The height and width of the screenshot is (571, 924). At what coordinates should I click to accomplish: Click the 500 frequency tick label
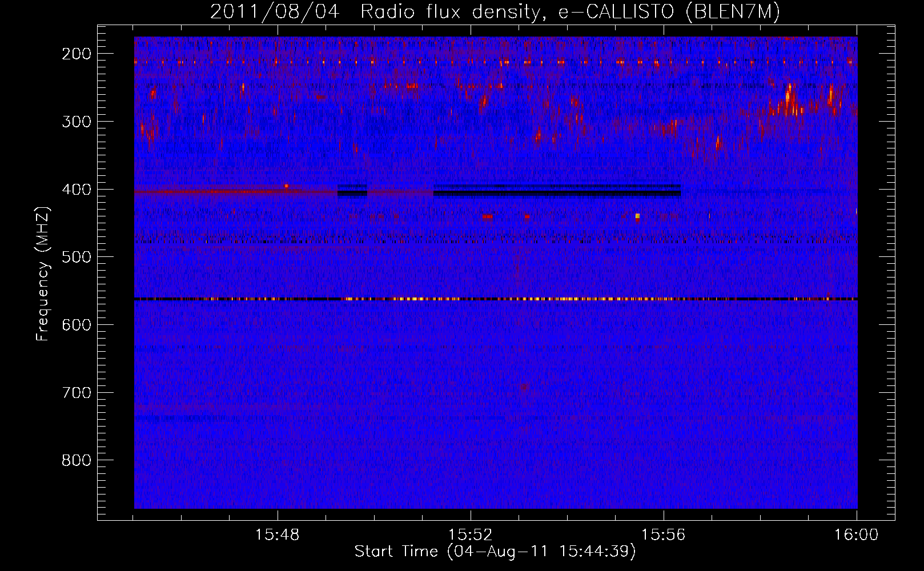76,257
